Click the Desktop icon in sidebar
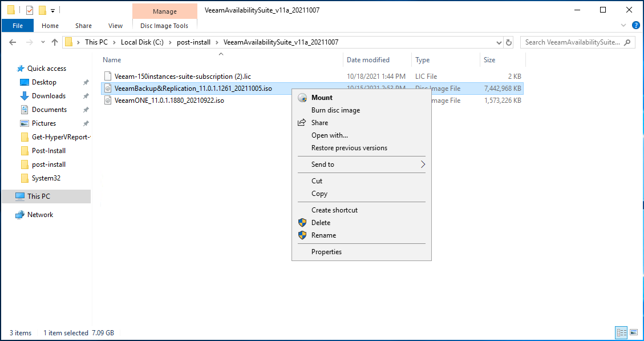Viewport: 644px width, 341px height. 25,82
